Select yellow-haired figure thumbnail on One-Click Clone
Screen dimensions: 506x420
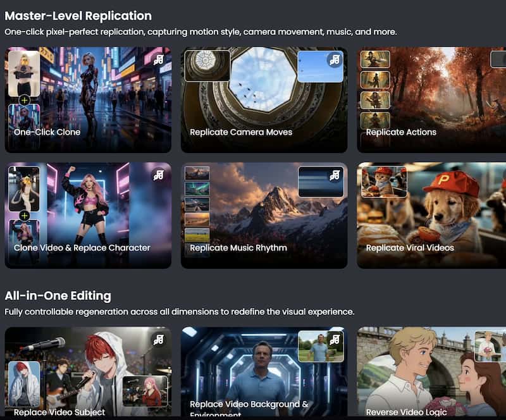pyautogui.click(x=24, y=73)
